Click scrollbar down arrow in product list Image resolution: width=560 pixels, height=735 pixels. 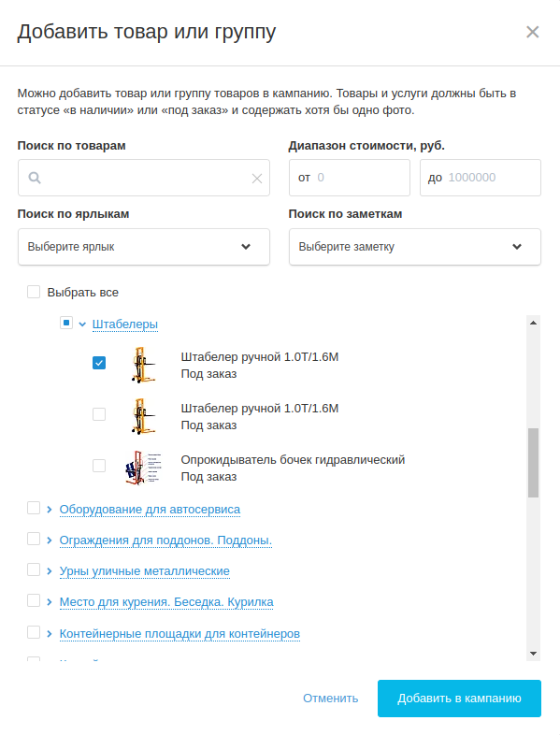533,654
